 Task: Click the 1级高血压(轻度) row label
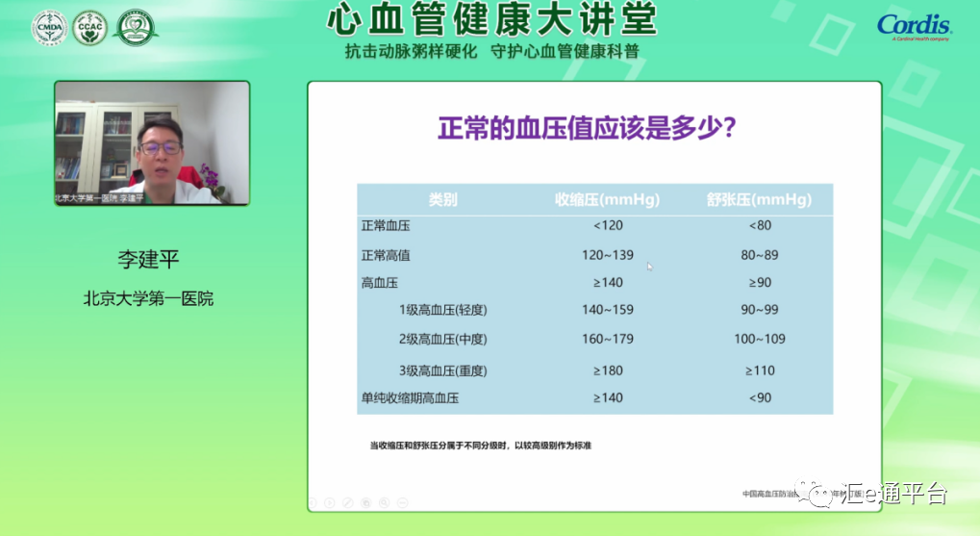click(443, 310)
